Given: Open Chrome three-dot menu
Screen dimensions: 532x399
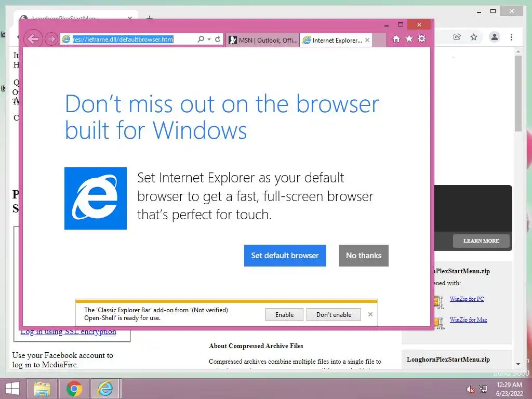Looking at the screenshot, I should point(511,37).
